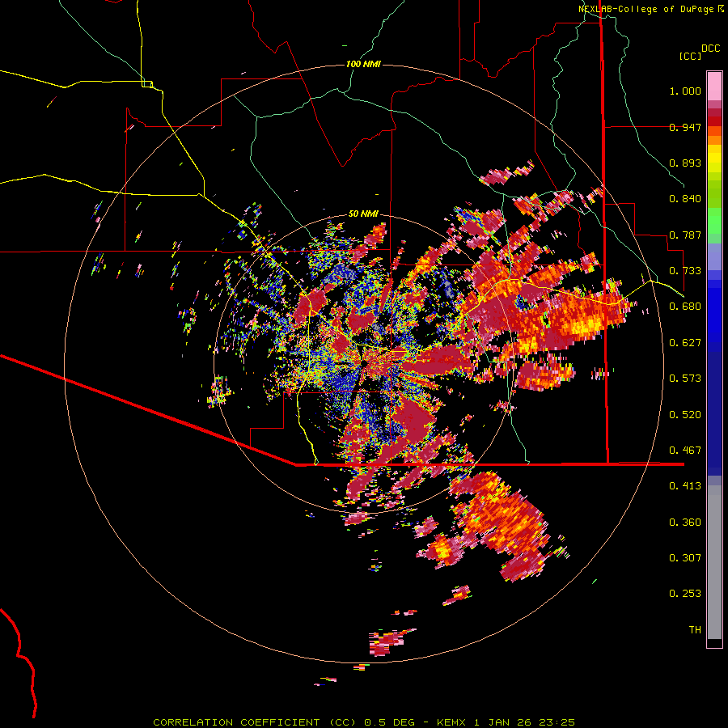Viewport: 728px width, 728px height.
Task: Click the 100 NMI range ring label
Action: tap(363, 64)
